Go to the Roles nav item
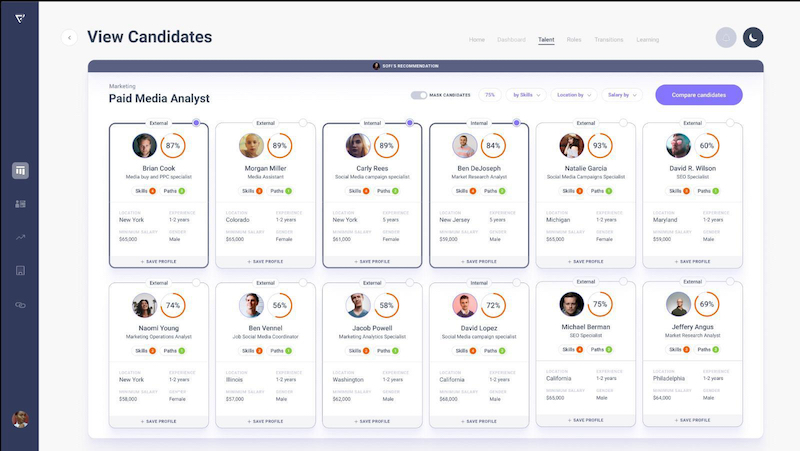 [x=574, y=40]
